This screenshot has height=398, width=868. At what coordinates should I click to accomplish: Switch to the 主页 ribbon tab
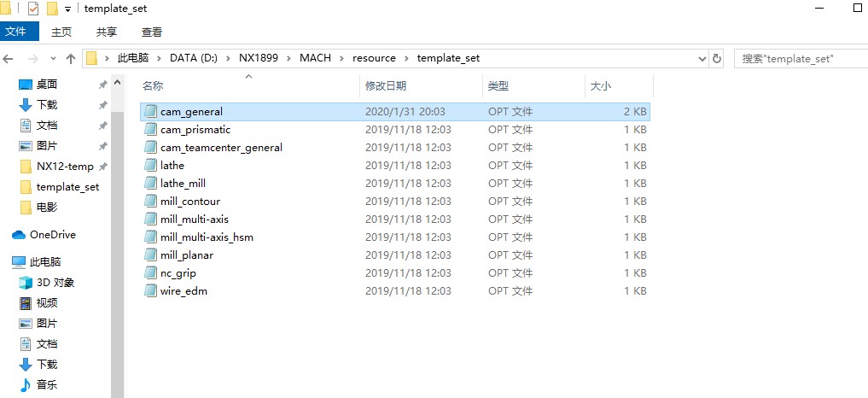(x=61, y=32)
